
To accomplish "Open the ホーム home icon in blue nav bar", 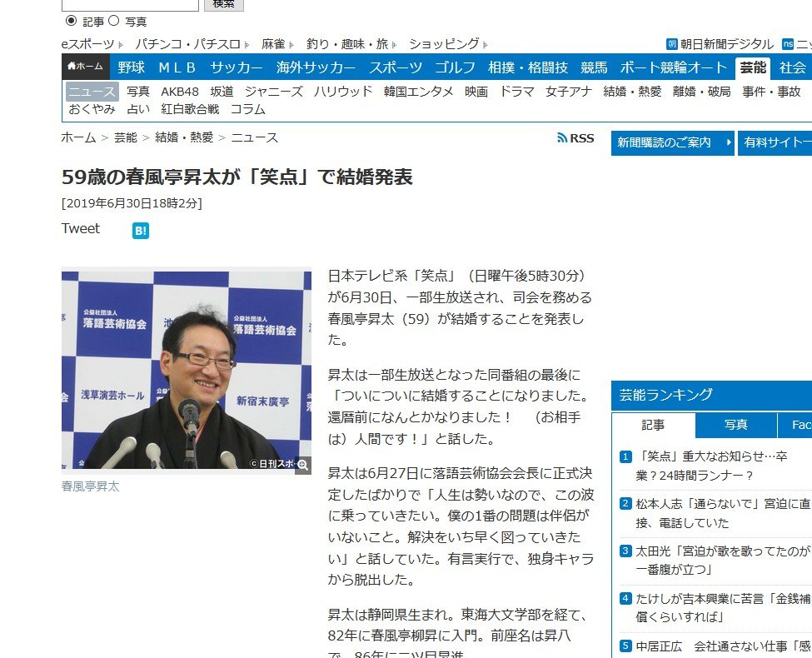I will coord(86,67).
